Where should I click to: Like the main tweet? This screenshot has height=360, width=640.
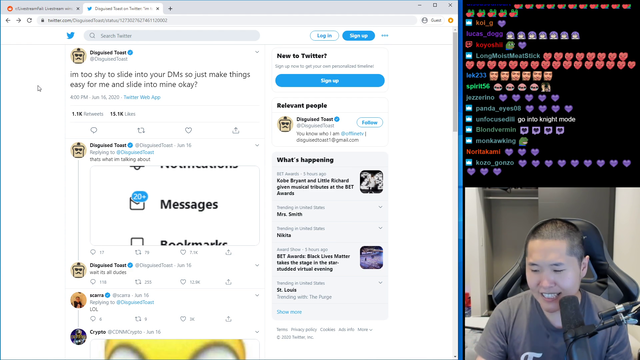(188, 130)
